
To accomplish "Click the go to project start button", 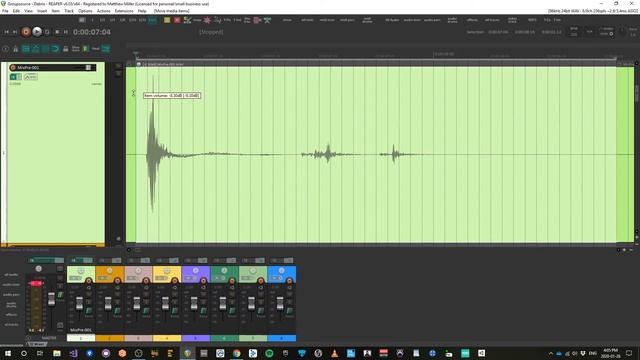I will point(6,32).
